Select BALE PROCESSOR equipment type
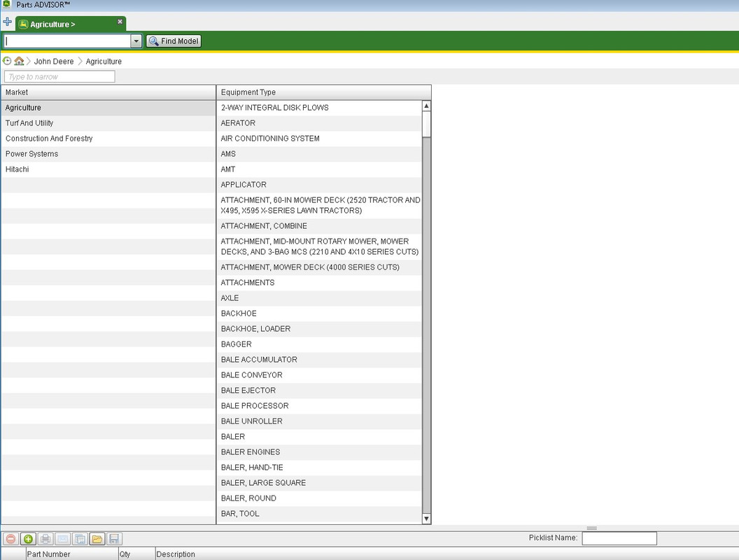This screenshot has width=739, height=560. [319, 406]
